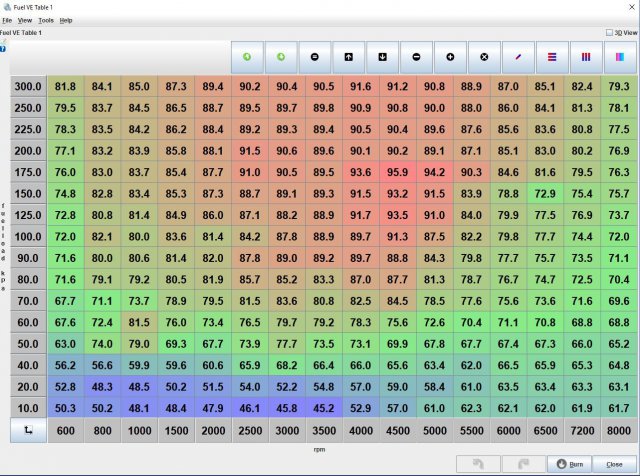Open the Tools menu

click(46, 20)
